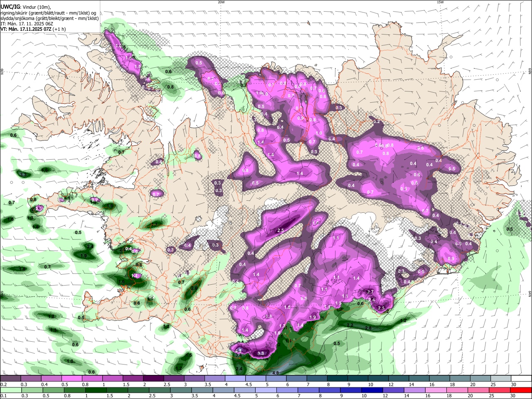Screen dimensions: 532x399
Task: Select bottom legend swatch between 5 and 6
Action: pyautogui.click(x=266, y=390)
